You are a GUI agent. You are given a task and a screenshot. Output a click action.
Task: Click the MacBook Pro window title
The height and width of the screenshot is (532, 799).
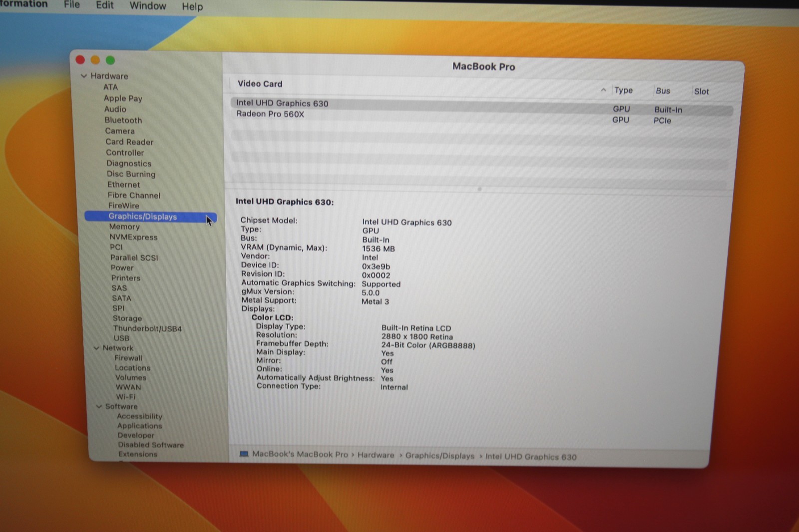click(483, 66)
